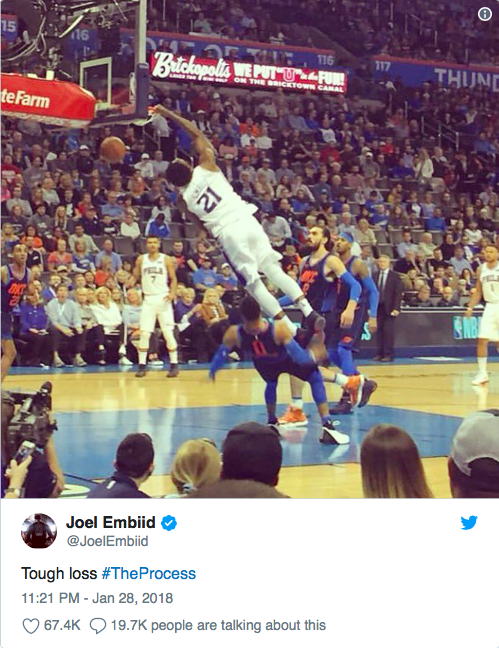Click the 'Tough loss' tweet text

(59, 573)
